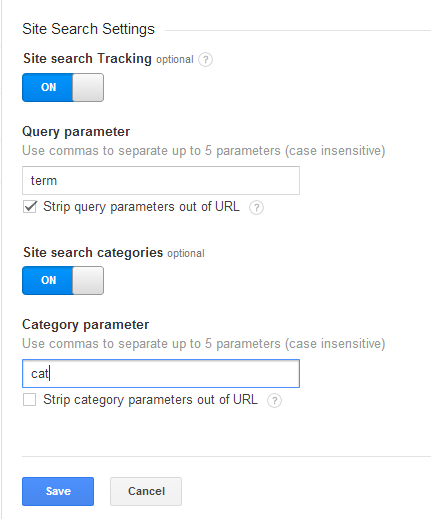Select the Site Search Settings heading

(x=88, y=29)
